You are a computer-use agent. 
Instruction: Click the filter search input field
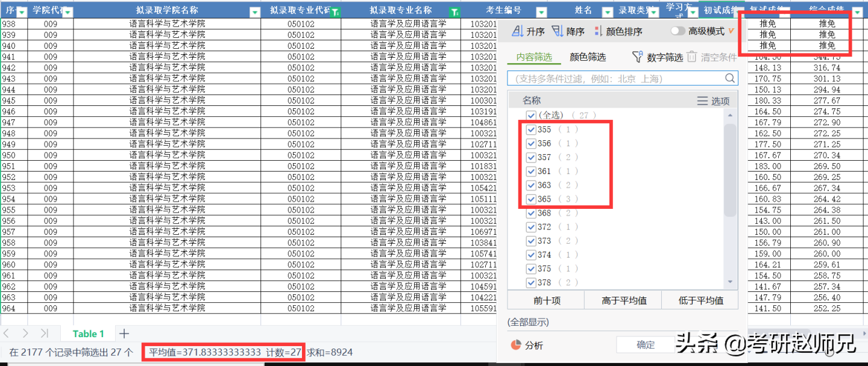615,78
